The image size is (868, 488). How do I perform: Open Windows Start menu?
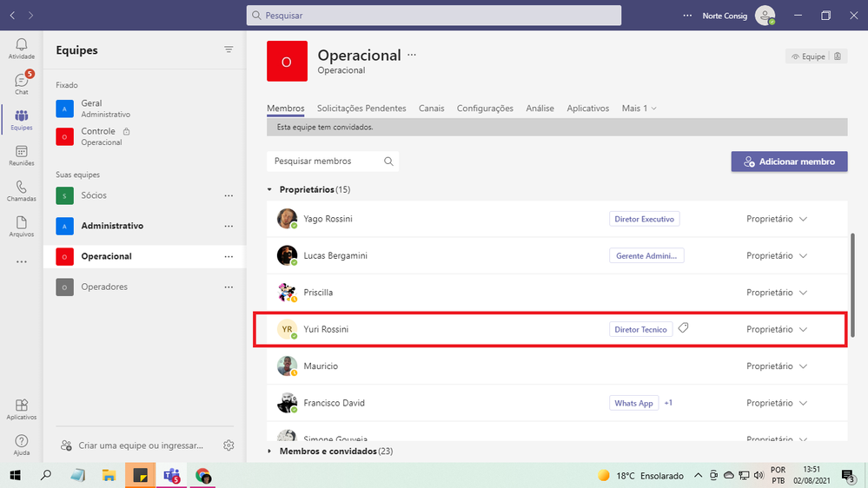pos(15,475)
